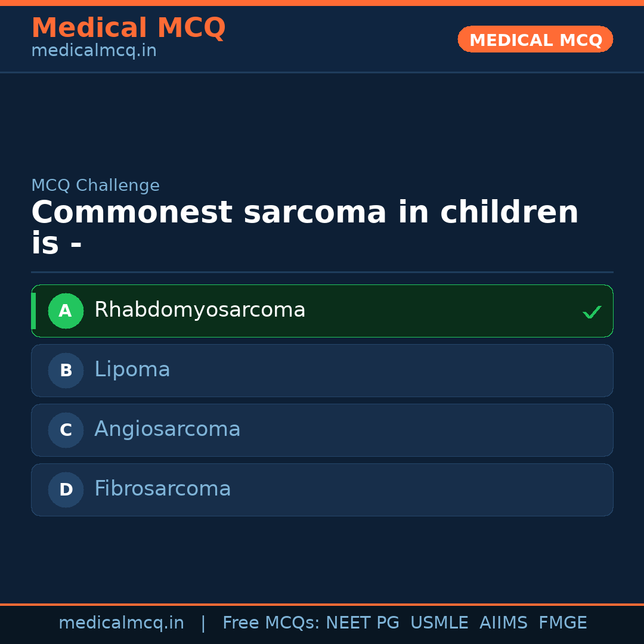Viewport: 644px width, 644px height.
Task: Select the Rhabdomyosarcoma answer text
Action: point(200,310)
